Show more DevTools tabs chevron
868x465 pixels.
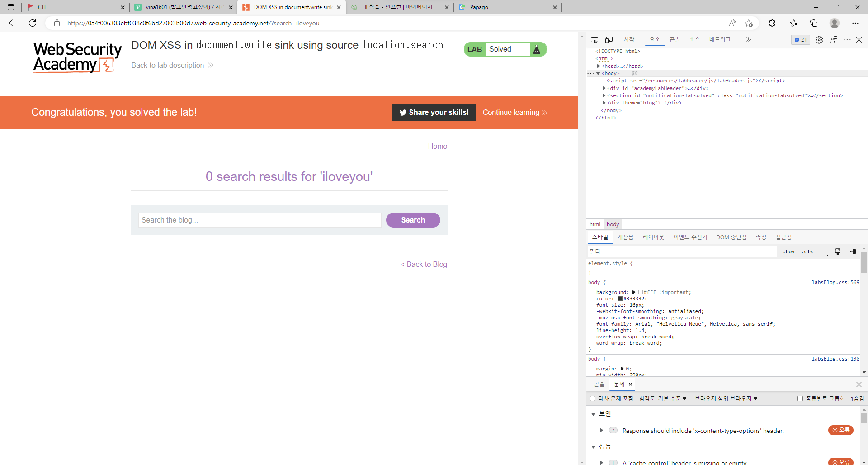click(749, 39)
